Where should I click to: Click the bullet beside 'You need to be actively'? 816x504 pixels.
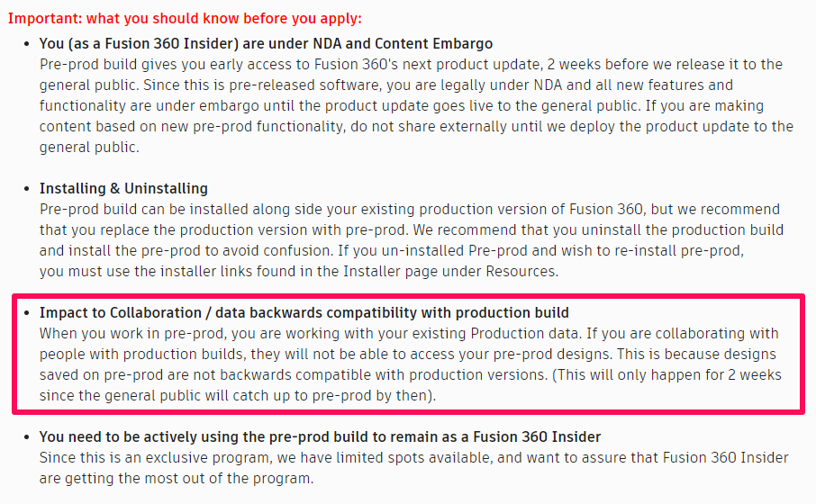[x=26, y=437]
